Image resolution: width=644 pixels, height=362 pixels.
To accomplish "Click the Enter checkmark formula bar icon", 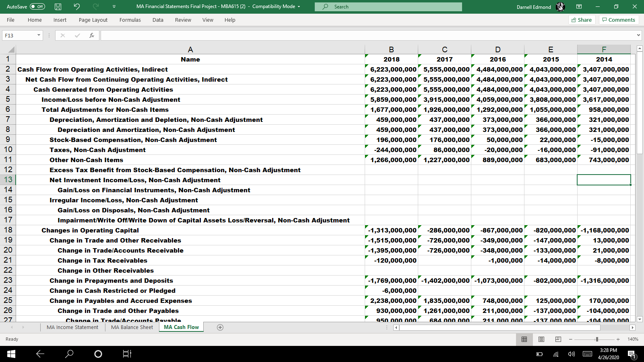I will [x=77, y=35].
